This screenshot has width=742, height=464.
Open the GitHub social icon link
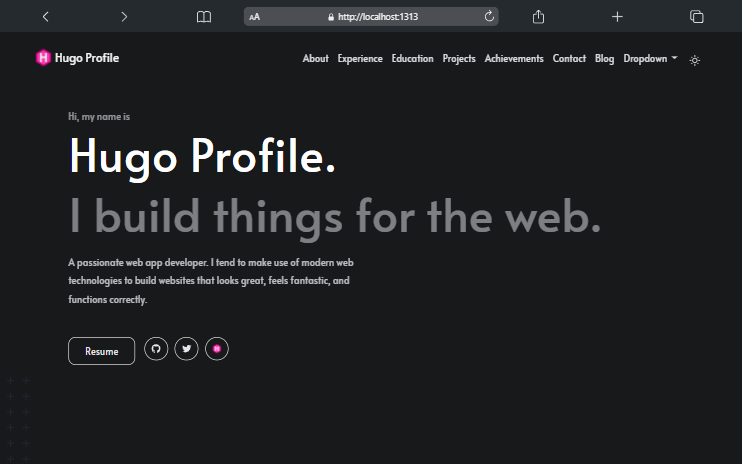[x=156, y=349]
